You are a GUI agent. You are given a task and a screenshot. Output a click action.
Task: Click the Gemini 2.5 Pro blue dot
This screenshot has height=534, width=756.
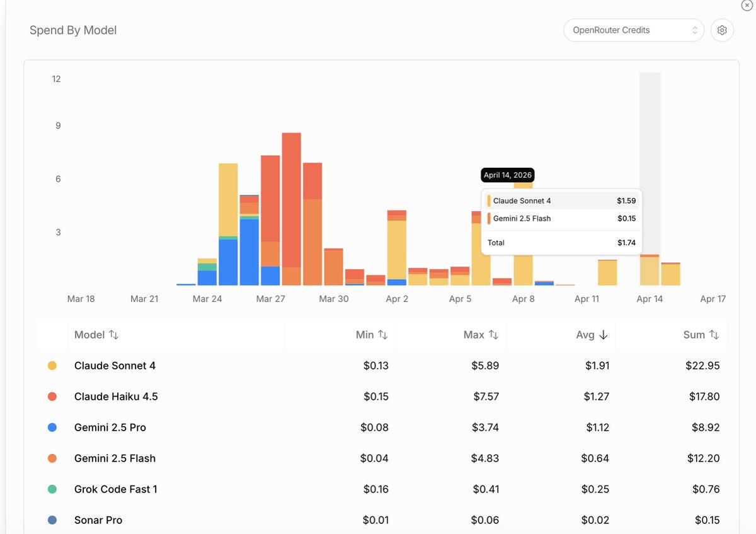[x=52, y=427]
